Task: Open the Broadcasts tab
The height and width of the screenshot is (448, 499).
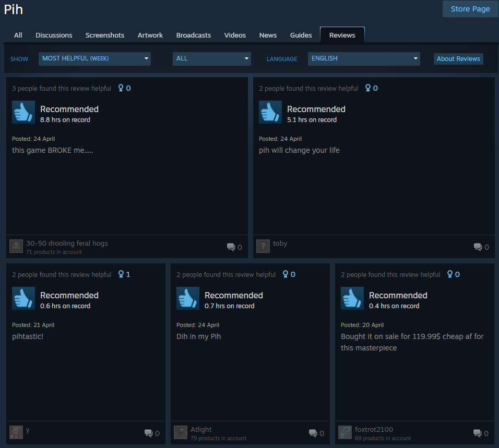Action: (x=194, y=35)
